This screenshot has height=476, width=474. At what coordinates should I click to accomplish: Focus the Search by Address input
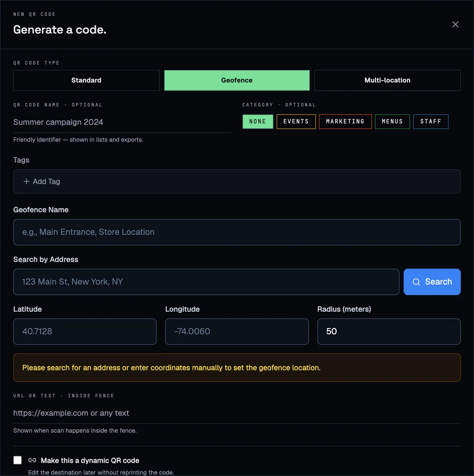pyautogui.click(x=206, y=282)
